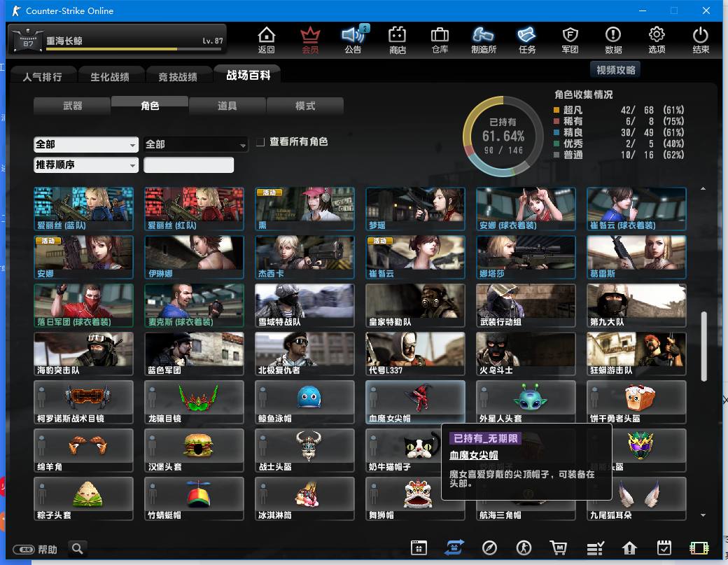Select the 梦瑶 character card
The image size is (728, 565).
415,209
